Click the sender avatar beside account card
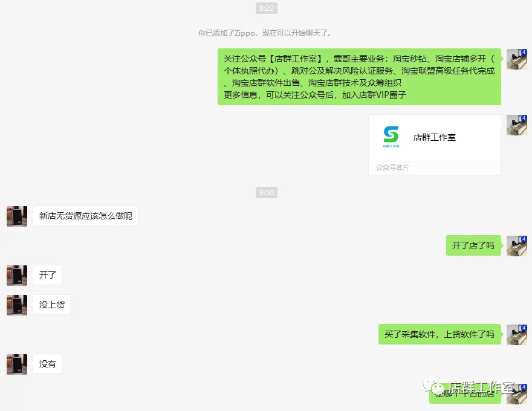 pyautogui.click(x=517, y=125)
